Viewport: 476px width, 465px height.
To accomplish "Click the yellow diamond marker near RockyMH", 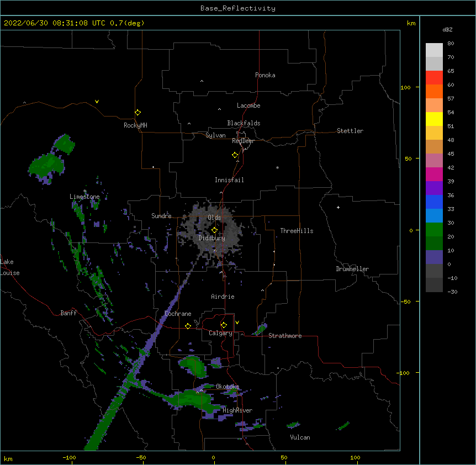I will pyautogui.click(x=137, y=113).
